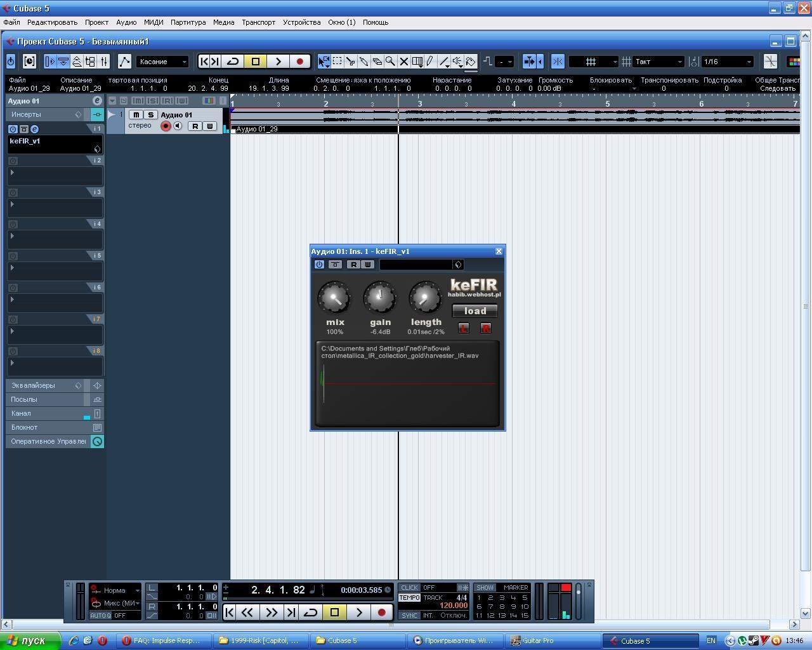812x650 pixels.
Task: Toggle monitor on Аудио 01 track
Action: coord(178,126)
